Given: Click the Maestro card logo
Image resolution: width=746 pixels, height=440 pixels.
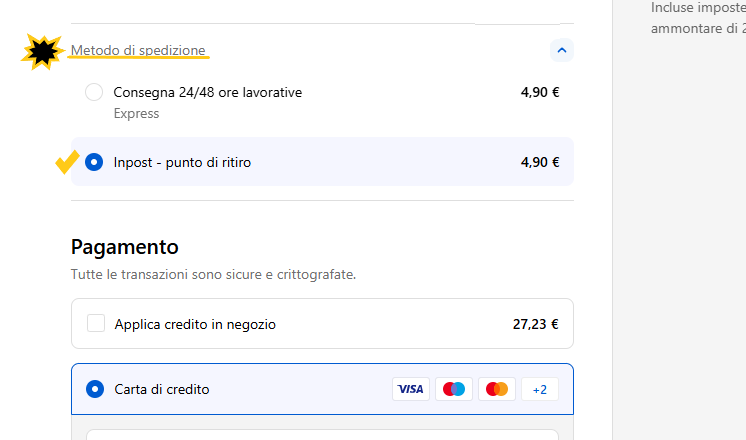Looking at the screenshot, I should click(x=454, y=389).
